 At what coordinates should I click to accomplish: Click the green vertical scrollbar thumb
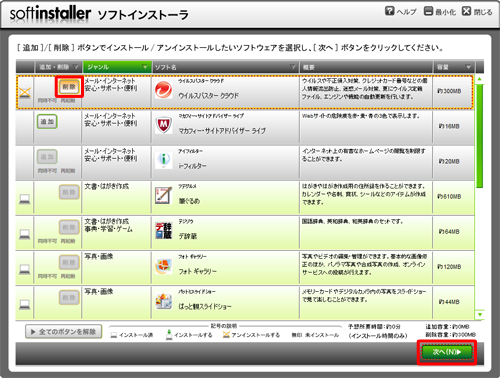[479, 136]
